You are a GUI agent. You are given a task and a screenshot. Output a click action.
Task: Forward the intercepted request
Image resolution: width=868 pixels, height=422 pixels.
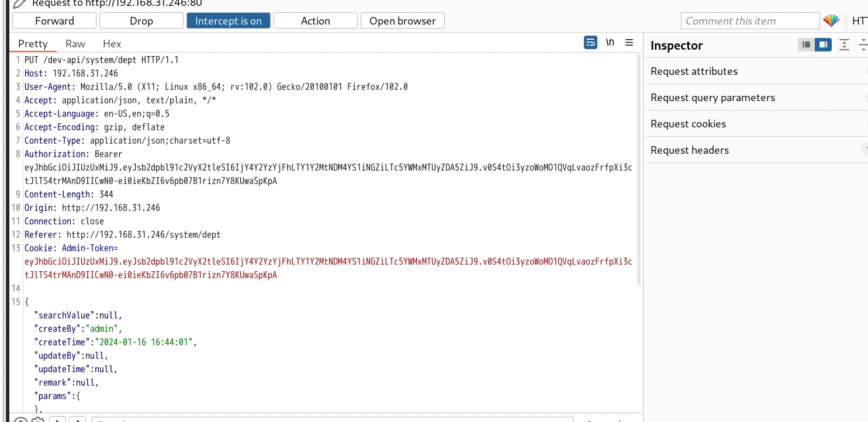pyautogui.click(x=54, y=21)
